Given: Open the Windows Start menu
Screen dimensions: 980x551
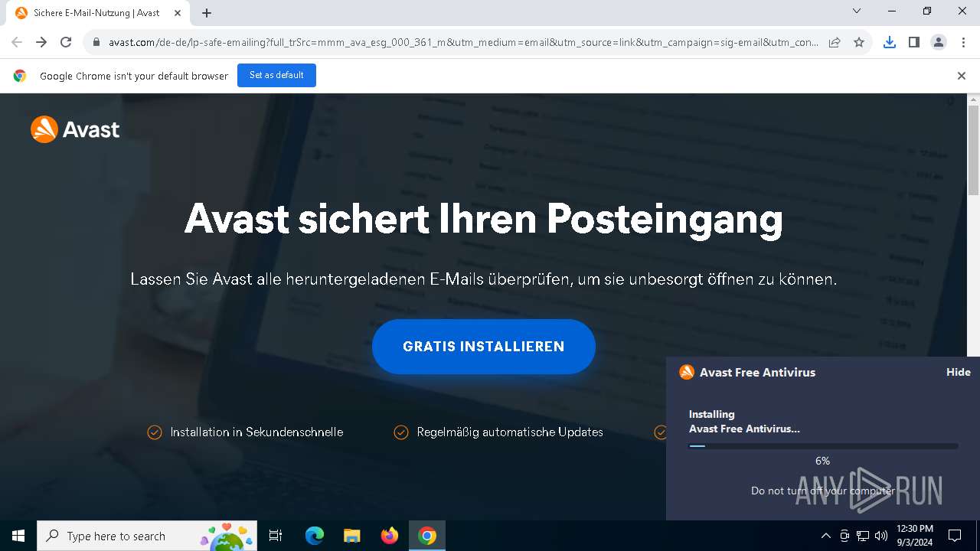Looking at the screenshot, I should pyautogui.click(x=18, y=536).
